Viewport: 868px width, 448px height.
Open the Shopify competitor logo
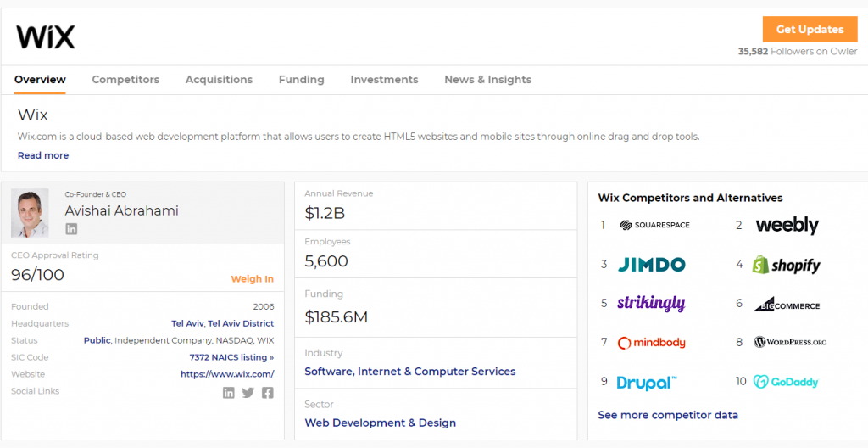[786, 265]
